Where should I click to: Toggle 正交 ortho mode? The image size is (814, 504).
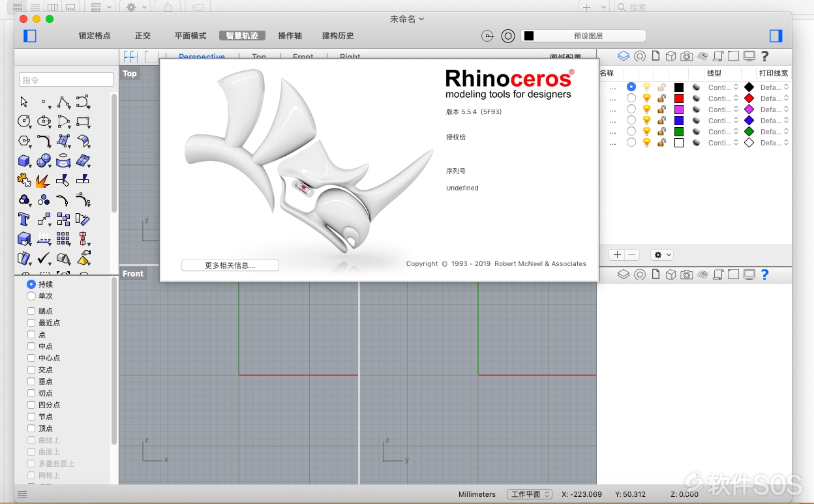(143, 36)
